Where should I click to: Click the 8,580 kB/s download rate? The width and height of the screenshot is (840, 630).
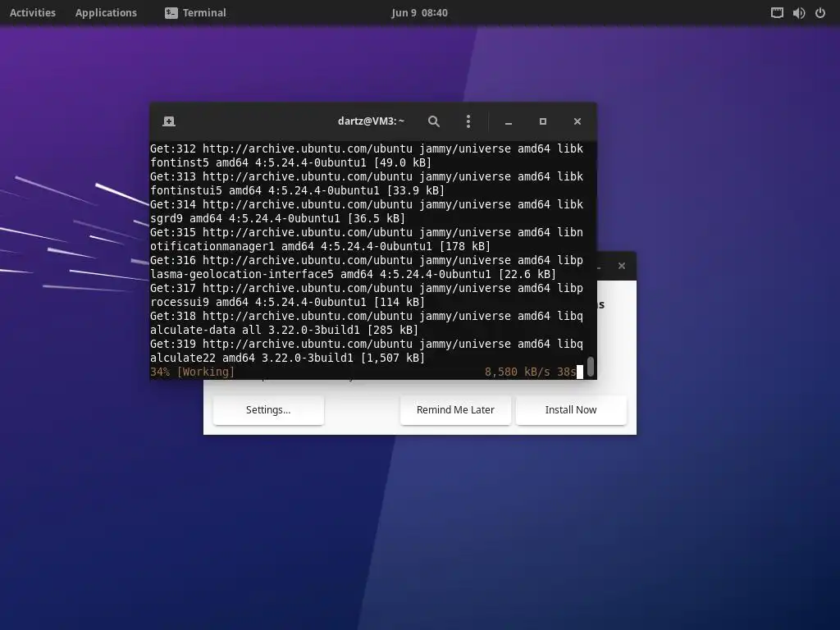[x=518, y=372]
